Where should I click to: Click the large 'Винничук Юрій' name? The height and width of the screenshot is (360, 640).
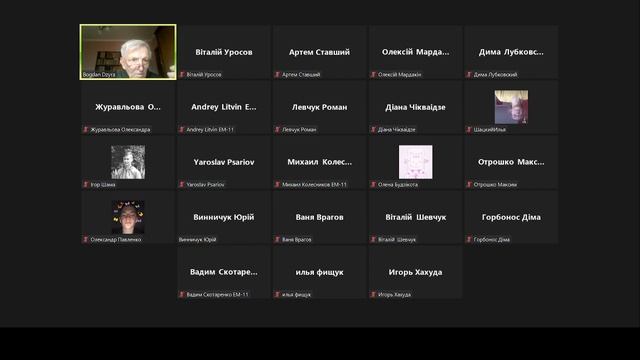click(x=224, y=217)
